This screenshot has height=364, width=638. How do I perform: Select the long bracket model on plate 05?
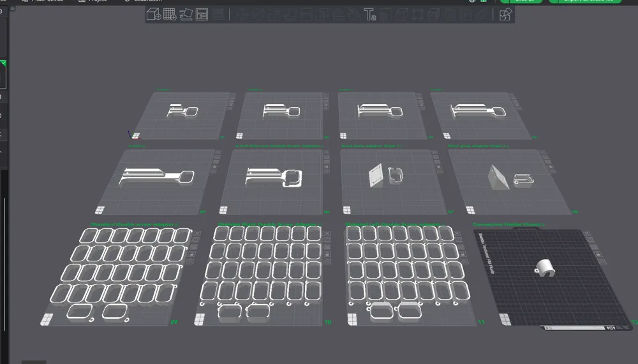point(157,176)
